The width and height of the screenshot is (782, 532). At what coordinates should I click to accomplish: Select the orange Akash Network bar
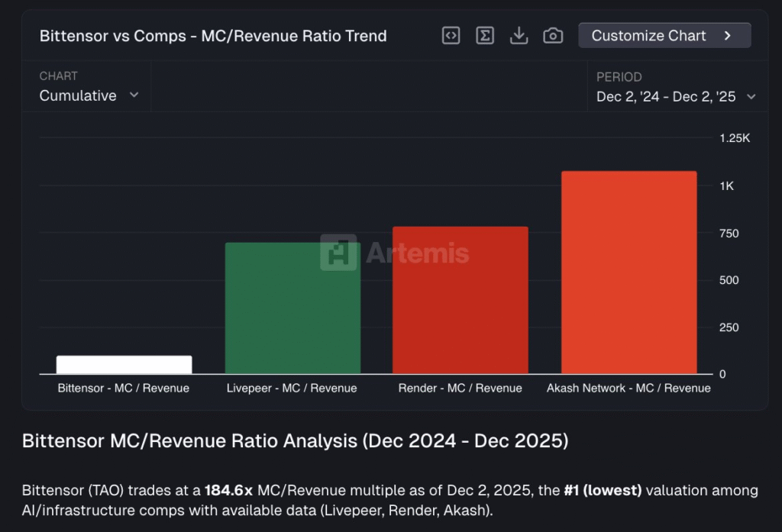(629, 273)
